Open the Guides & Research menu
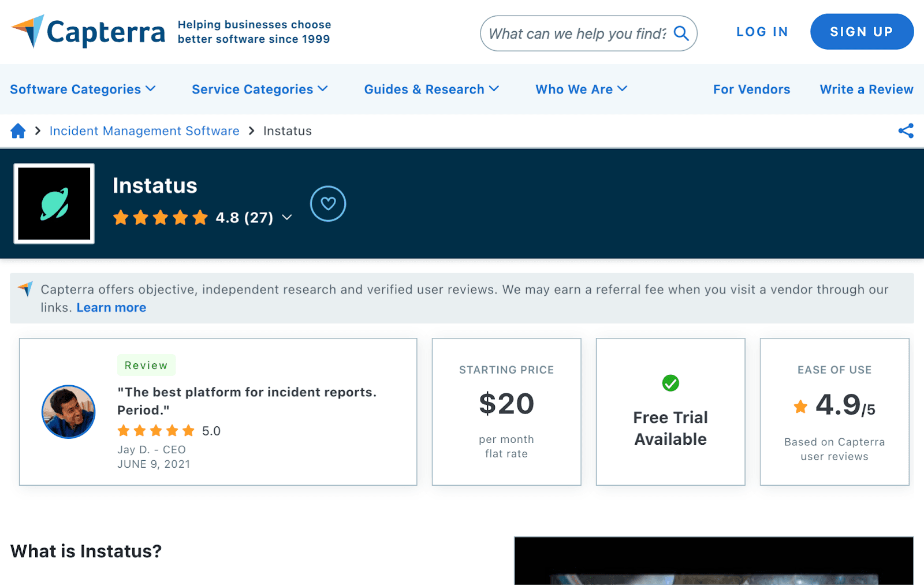 click(431, 90)
